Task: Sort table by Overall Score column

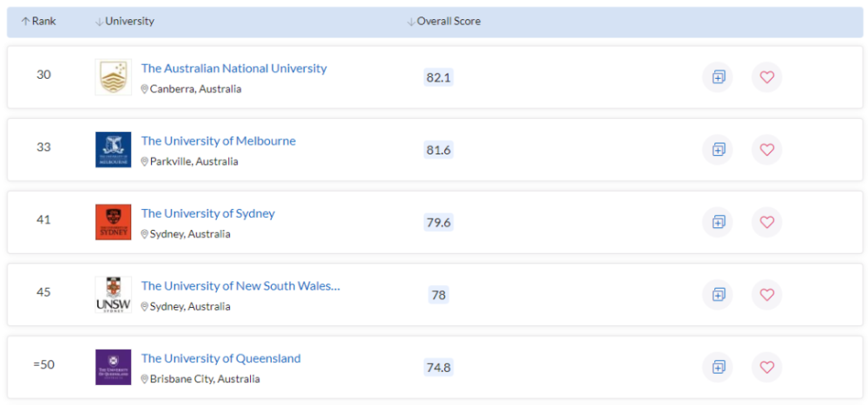Action: coord(444,22)
